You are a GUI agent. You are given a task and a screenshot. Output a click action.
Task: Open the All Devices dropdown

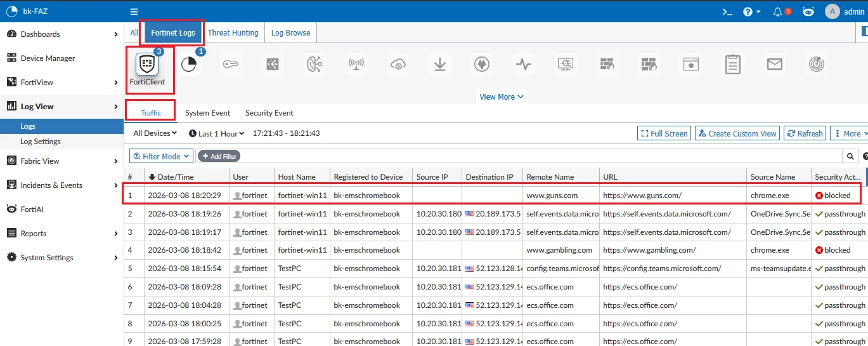tap(155, 133)
